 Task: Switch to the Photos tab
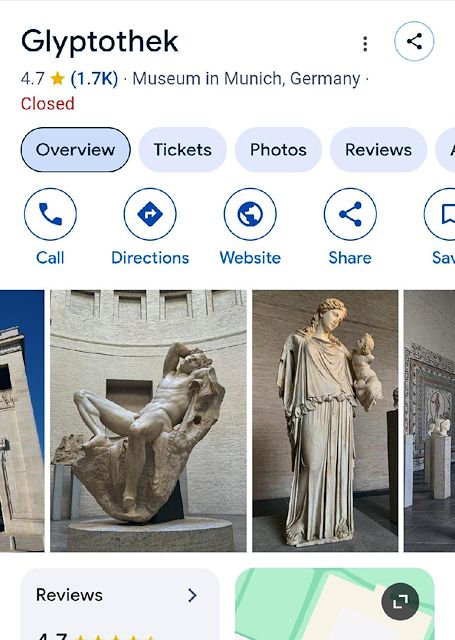pos(278,150)
